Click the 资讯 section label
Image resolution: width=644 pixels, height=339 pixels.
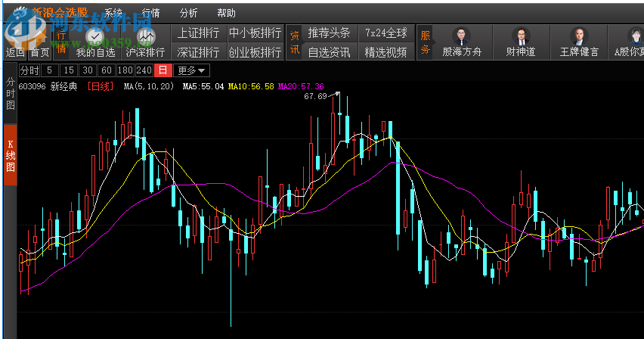click(x=295, y=42)
